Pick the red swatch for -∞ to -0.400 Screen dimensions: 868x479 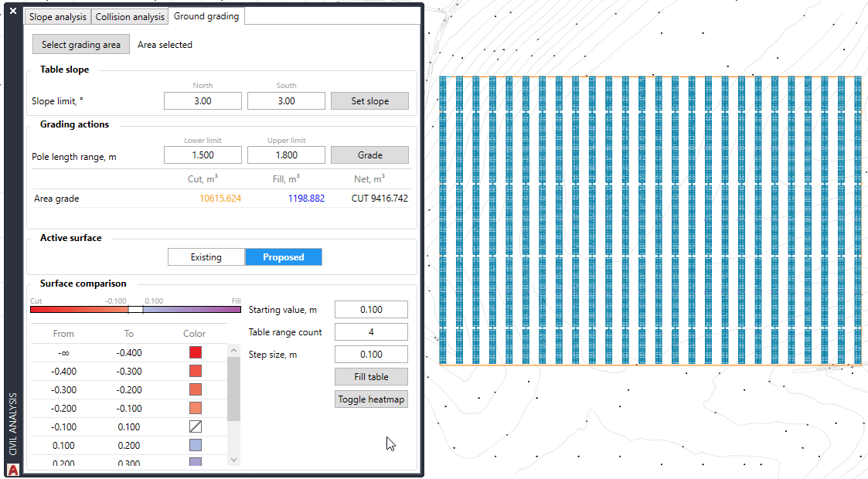pos(195,353)
